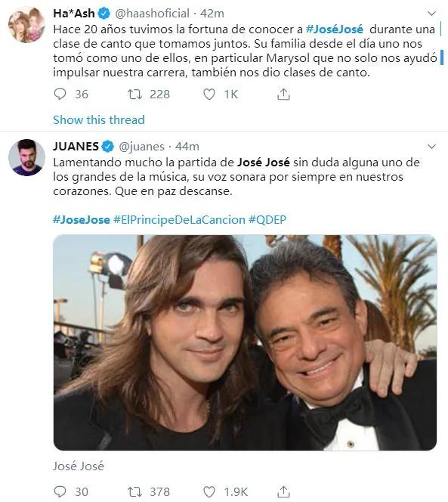Open the @haashoficial handle
Image resolution: width=448 pixels, height=502 pixels.
(x=153, y=14)
